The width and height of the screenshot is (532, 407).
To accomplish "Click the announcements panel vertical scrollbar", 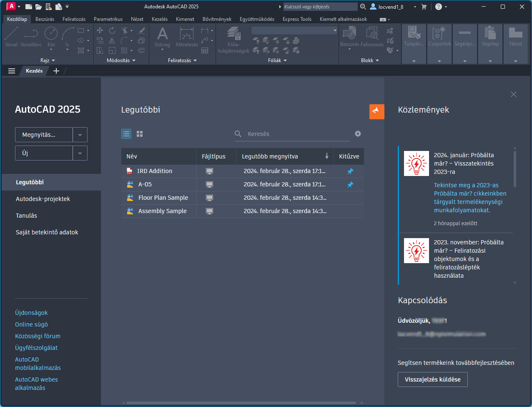I will click(x=515, y=169).
